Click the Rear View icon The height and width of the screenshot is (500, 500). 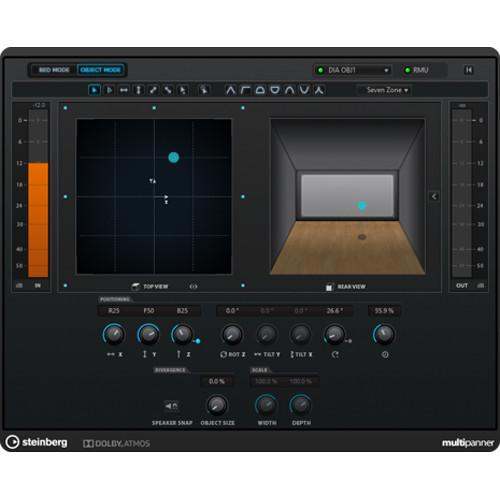[x=329, y=287]
